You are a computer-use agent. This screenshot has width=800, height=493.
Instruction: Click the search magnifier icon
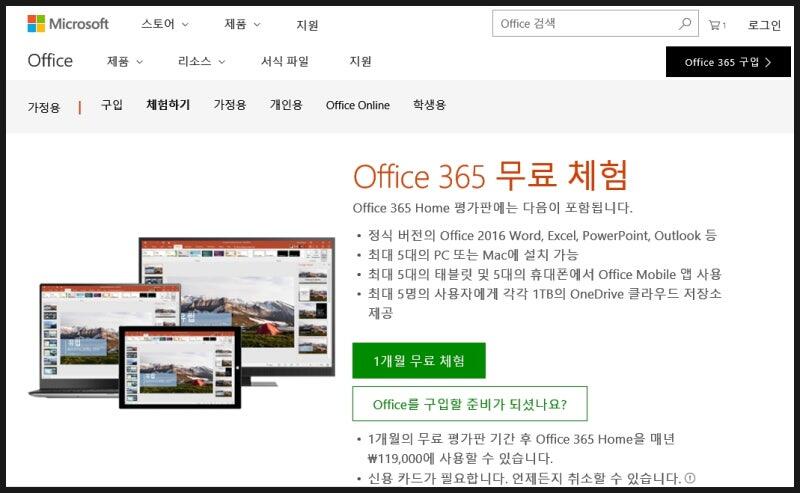point(685,24)
